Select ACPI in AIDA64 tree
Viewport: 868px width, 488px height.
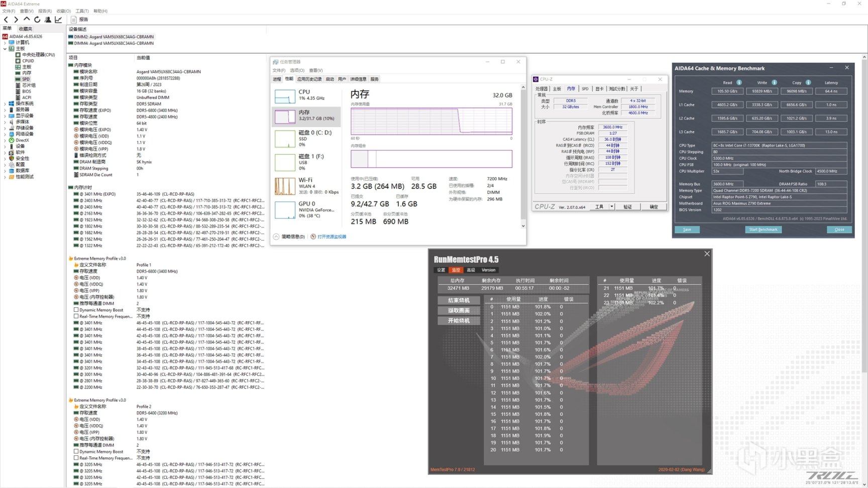click(x=23, y=97)
